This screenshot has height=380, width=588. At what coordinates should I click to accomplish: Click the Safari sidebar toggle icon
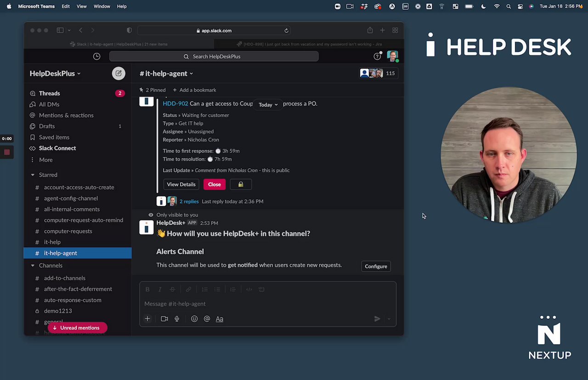coord(60,30)
